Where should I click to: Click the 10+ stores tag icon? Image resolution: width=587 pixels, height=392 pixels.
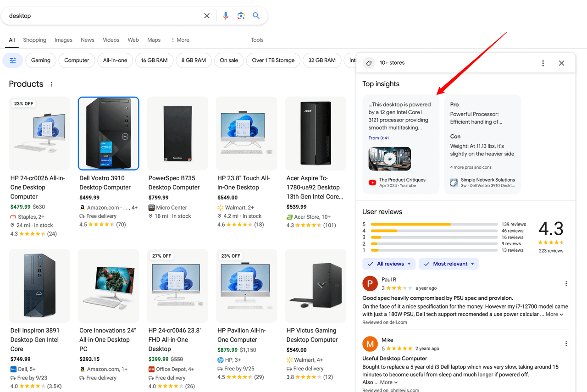[369, 63]
